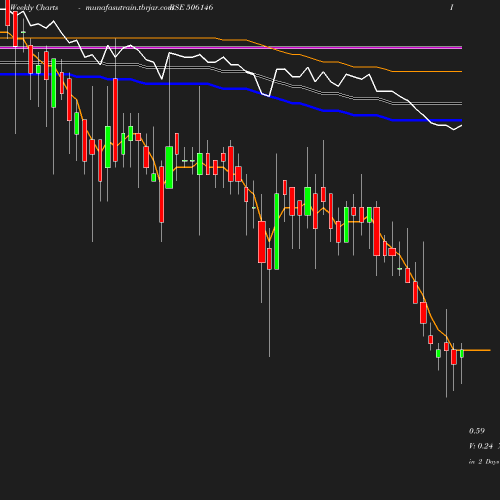This screenshot has height=500, width=500.
Task: Click the "Weekly Charts" title text
Action: pyautogui.click(x=34, y=8)
